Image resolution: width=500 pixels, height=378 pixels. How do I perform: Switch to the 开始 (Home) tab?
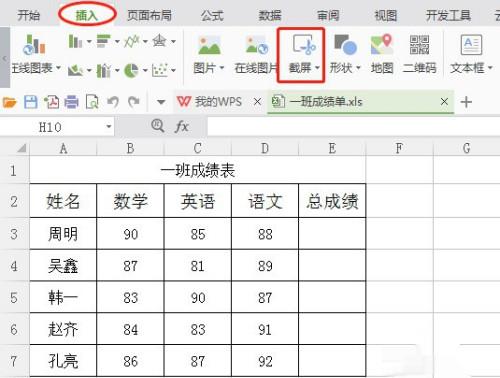click(29, 15)
